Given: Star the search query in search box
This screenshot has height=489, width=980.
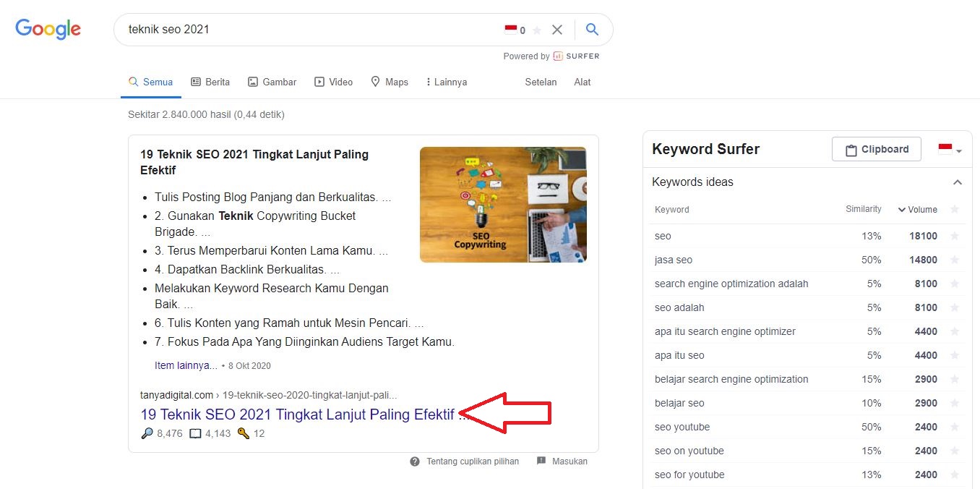Looking at the screenshot, I should coord(536,30).
